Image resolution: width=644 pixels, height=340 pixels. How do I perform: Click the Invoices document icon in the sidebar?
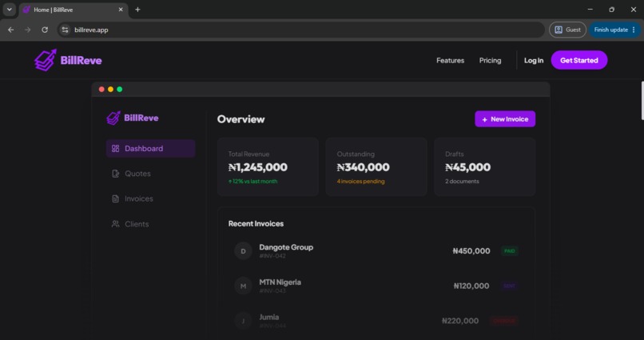click(115, 198)
